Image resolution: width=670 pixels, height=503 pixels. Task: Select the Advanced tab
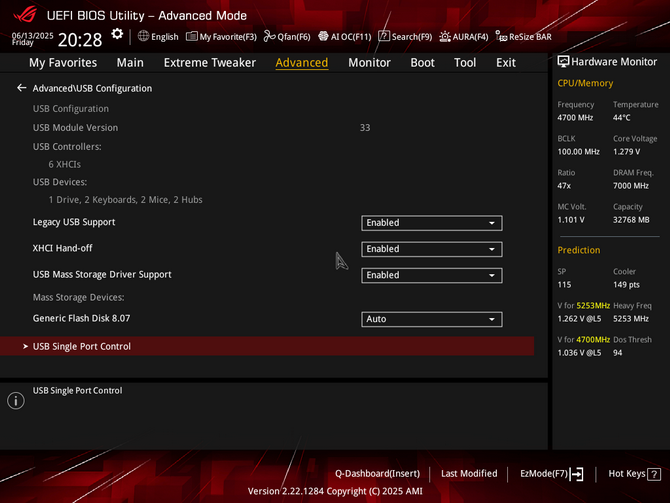(302, 63)
